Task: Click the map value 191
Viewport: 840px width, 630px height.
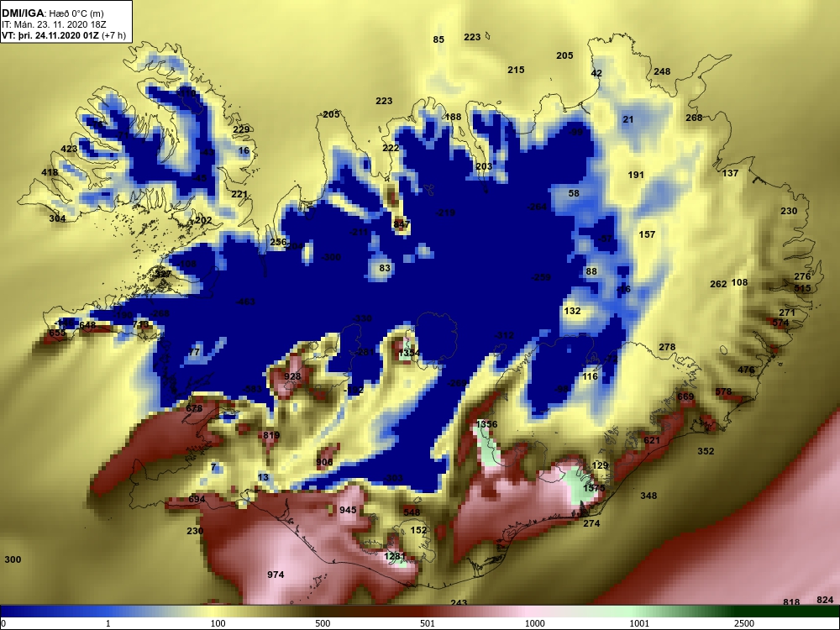Action: coord(635,174)
